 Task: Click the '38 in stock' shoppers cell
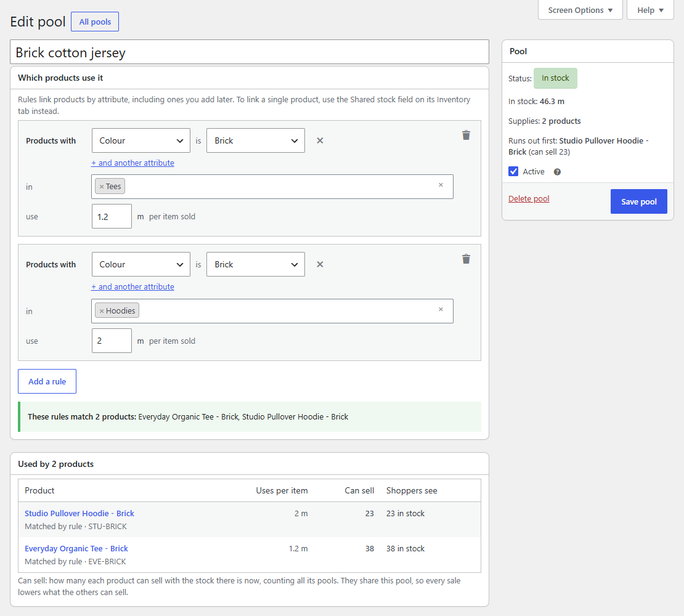(405, 548)
